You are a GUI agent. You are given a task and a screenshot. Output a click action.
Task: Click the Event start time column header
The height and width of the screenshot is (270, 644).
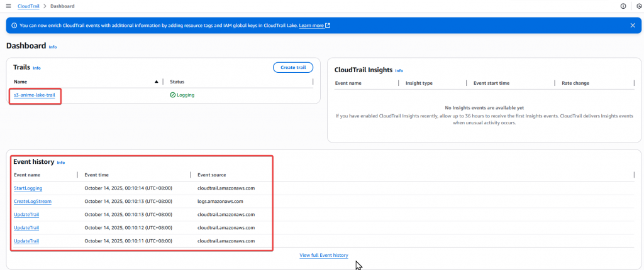pos(492,83)
